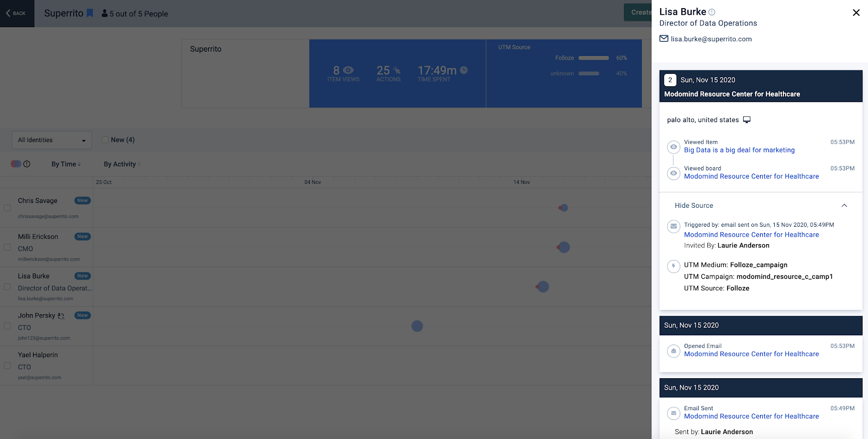Click the info icon beside Lisa Burke's name
This screenshot has height=439, width=868.
pos(712,12)
